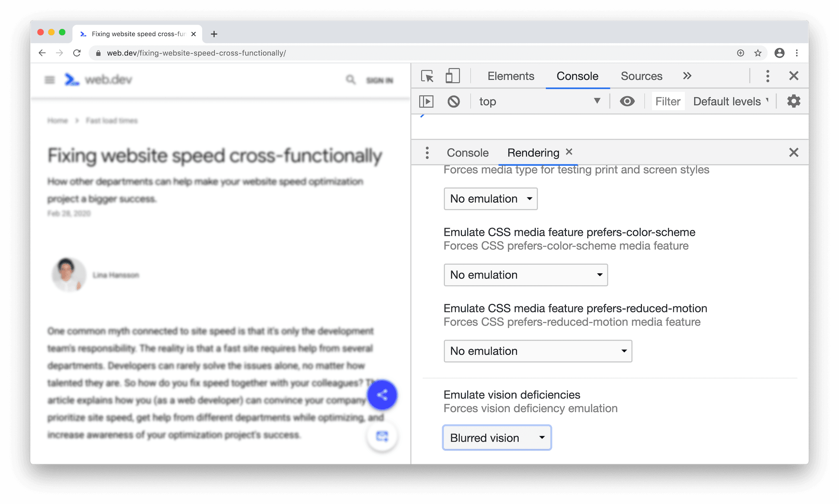Select the prefers-color-scheme emulation dropdown
Screen dimensions: 839x504
click(526, 275)
